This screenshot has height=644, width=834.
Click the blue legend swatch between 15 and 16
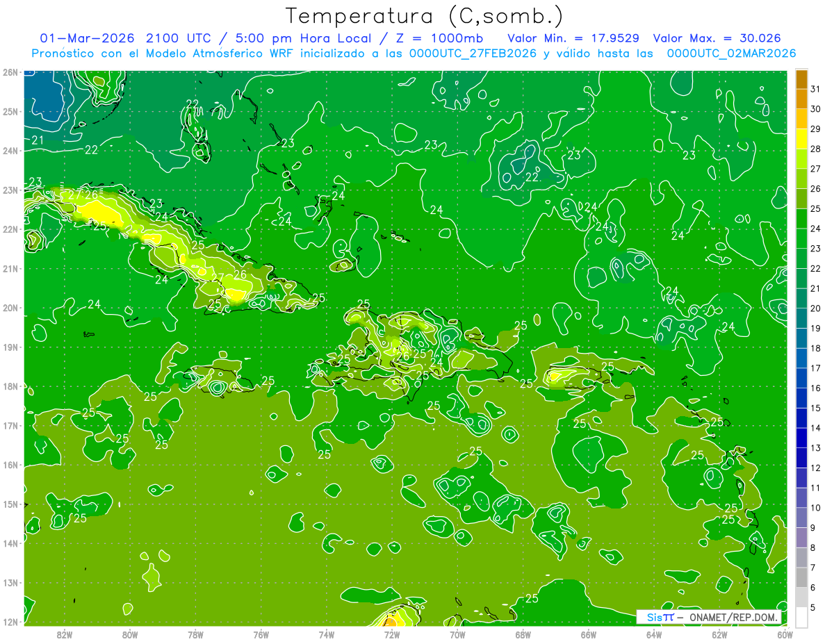(x=801, y=398)
